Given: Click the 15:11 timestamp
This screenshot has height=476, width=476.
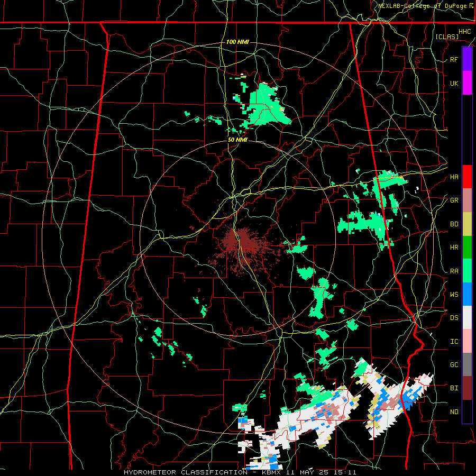Looking at the screenshot, I should pyautogui.click(x=346, y=472).
